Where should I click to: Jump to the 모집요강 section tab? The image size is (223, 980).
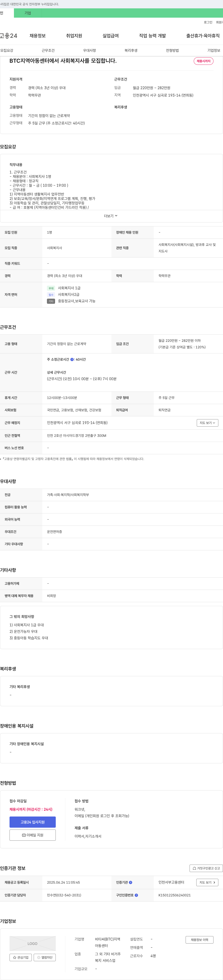click(x=7, y=50)
